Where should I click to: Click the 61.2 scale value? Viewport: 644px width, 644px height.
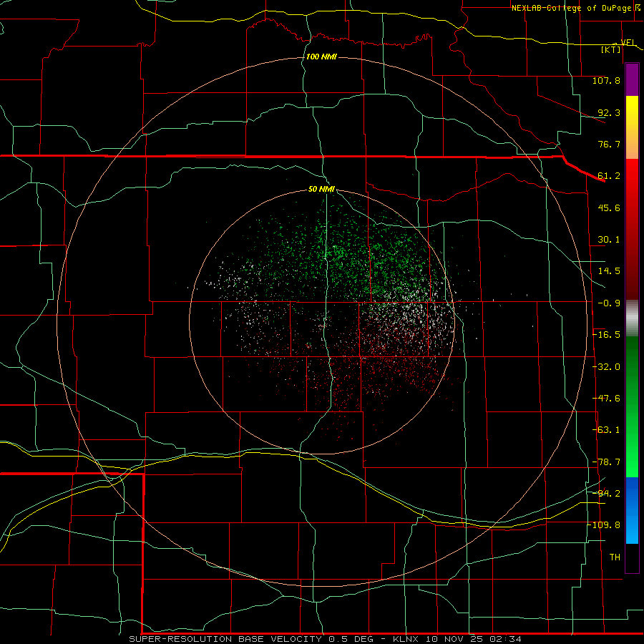[x=609, y=176]
